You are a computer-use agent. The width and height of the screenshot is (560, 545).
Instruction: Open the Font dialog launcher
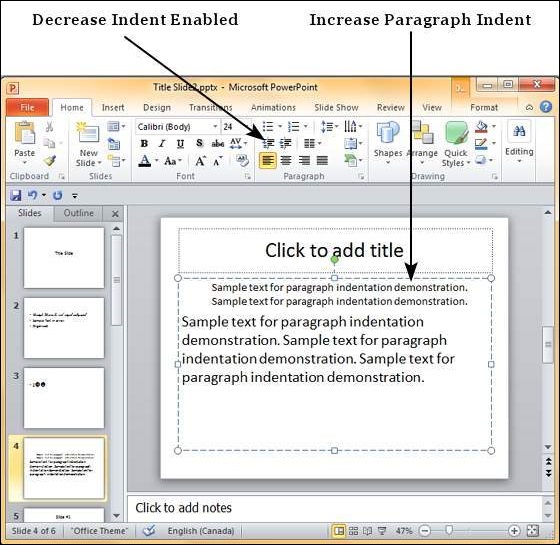point(248,176)
